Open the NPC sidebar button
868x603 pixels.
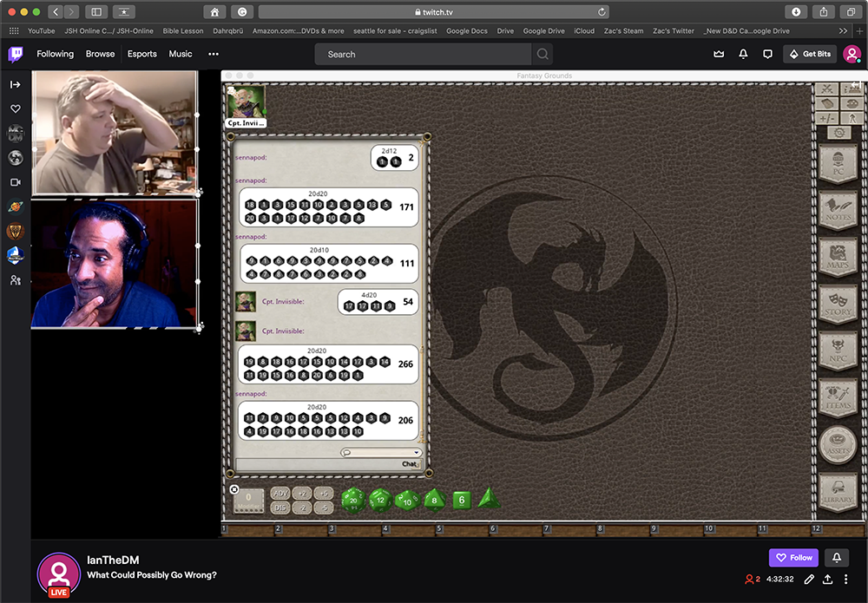coord(838,351)
